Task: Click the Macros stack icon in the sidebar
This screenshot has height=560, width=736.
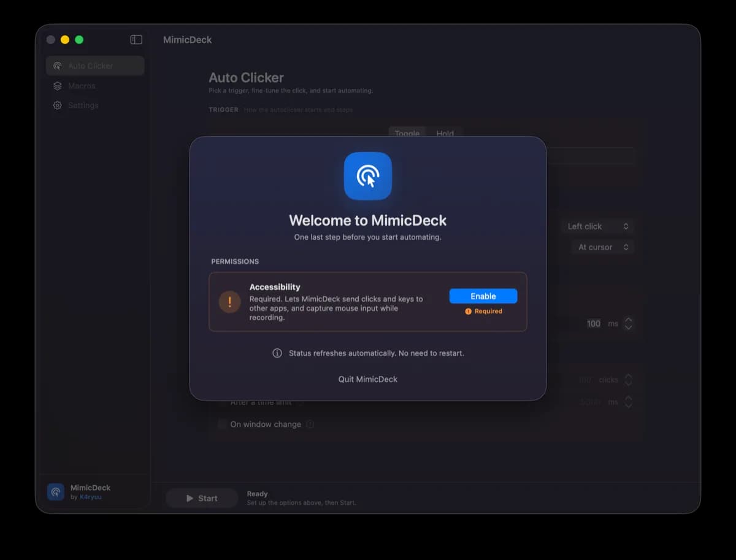Action: (x=58, y=86)
